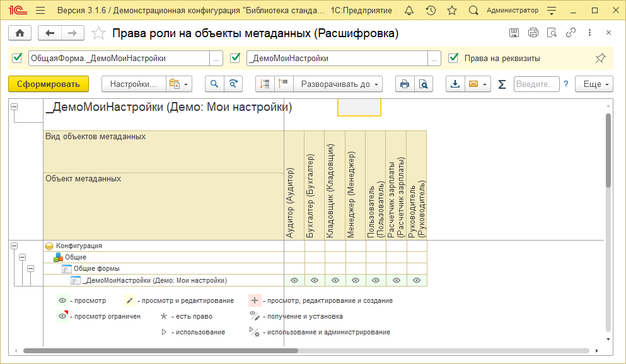Open toolbar print preview icon
626x364 pixels.
coord(424,84)
